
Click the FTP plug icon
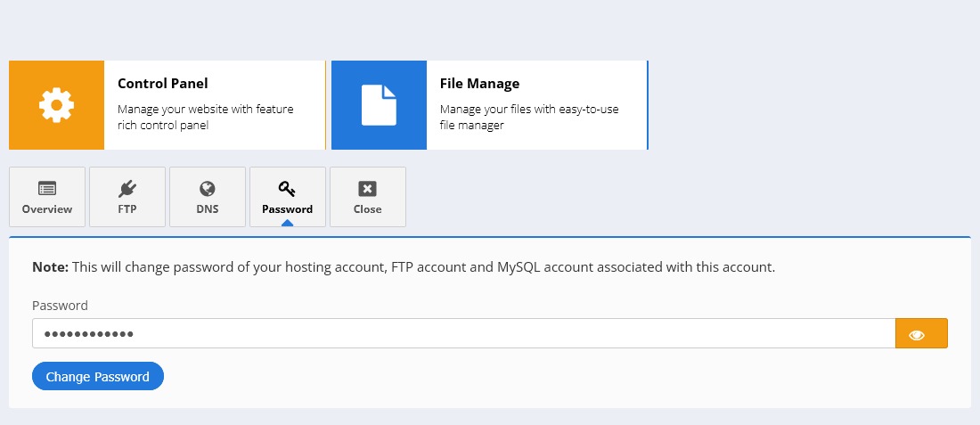pos(127,188)
